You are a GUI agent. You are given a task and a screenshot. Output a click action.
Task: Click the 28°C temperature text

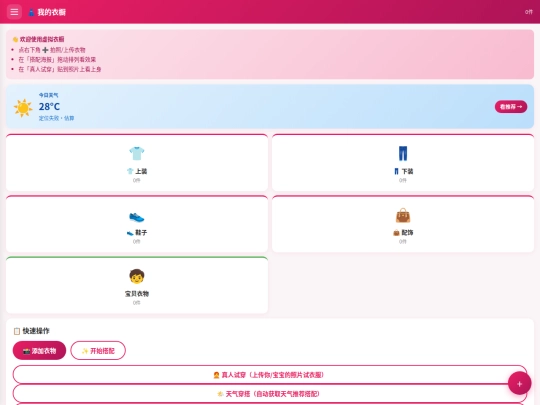coord(49,107)
